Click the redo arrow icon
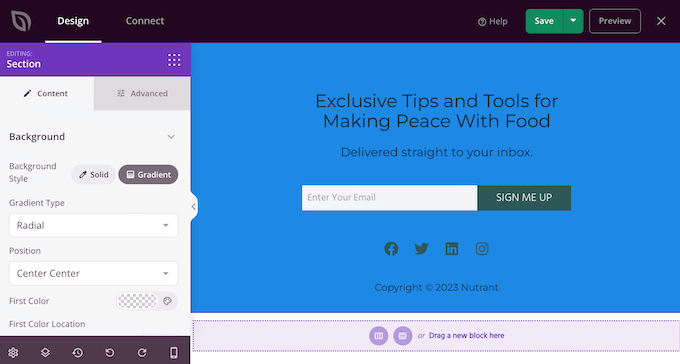The height and width of the screenshot is (364, 680). (142, 352)
